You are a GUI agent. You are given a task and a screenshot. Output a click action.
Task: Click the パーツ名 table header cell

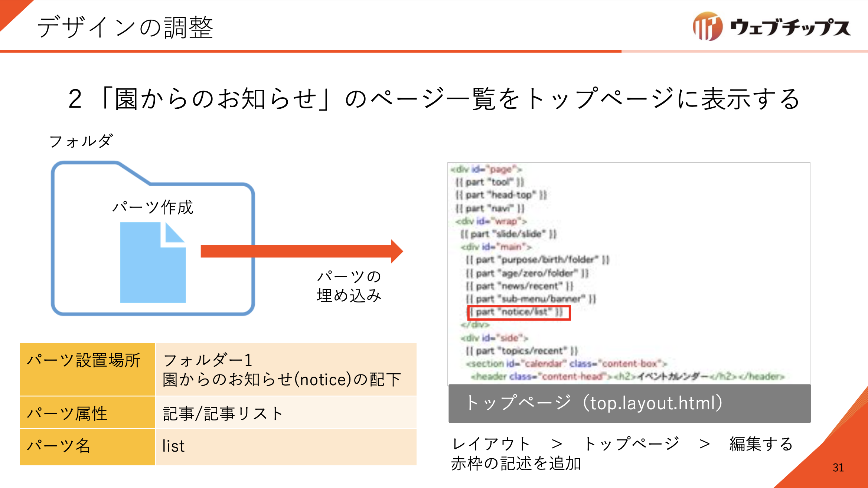pyautogui.click(x=87, y=447)
